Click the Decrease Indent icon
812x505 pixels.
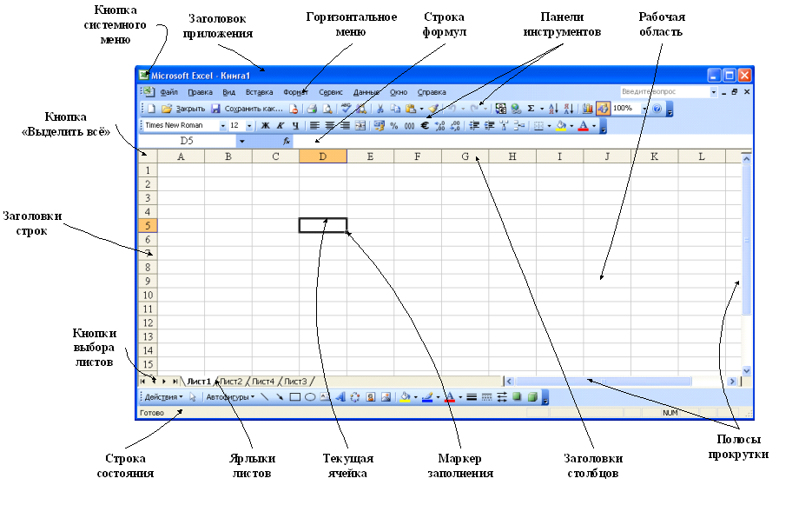coord(474,125)
